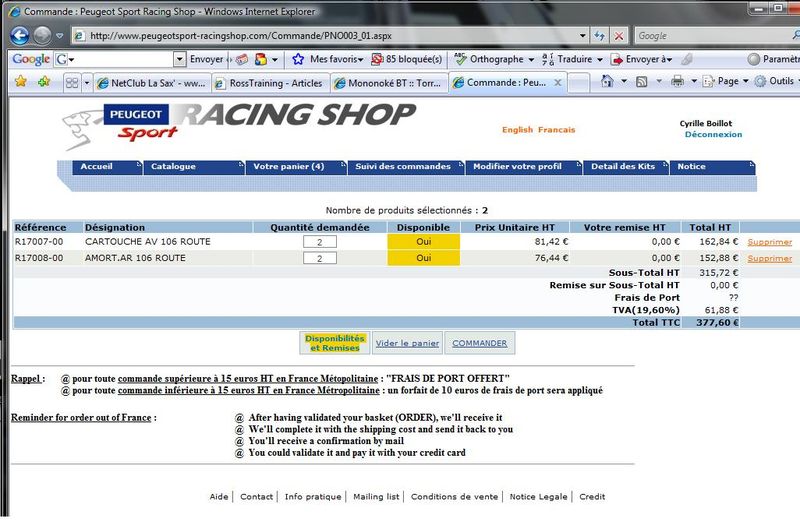Open the Envoyer à send-to menu

(642, 59)
